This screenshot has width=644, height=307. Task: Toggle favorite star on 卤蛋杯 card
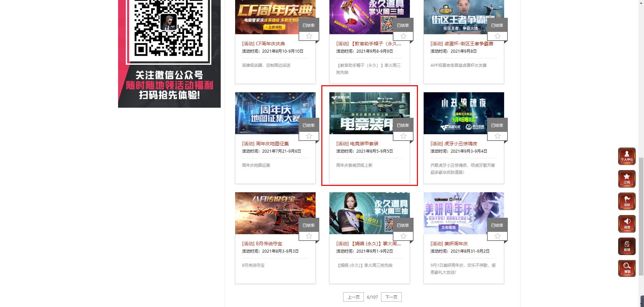(x=497, y=36)
